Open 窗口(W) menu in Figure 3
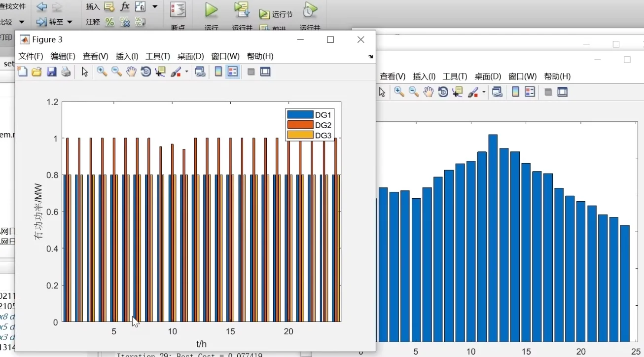 pyautogui.click(x=225, y=56)
